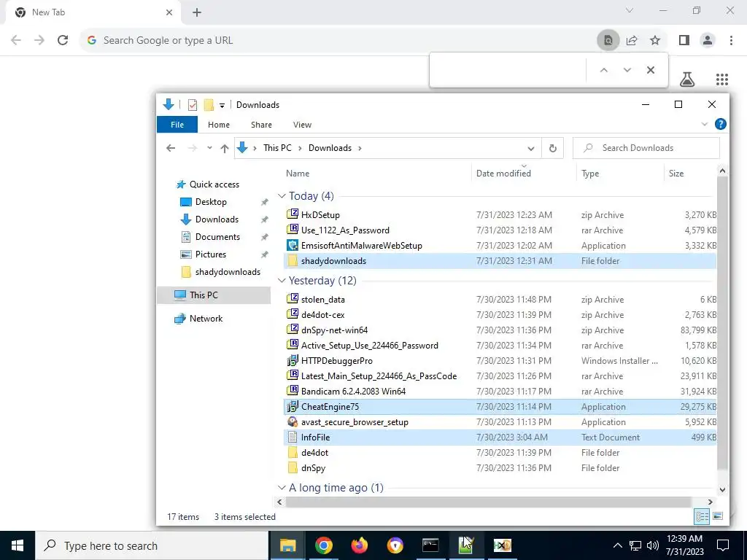Close the New Tab tab
The image size is (747, 560).
point(169,12)
